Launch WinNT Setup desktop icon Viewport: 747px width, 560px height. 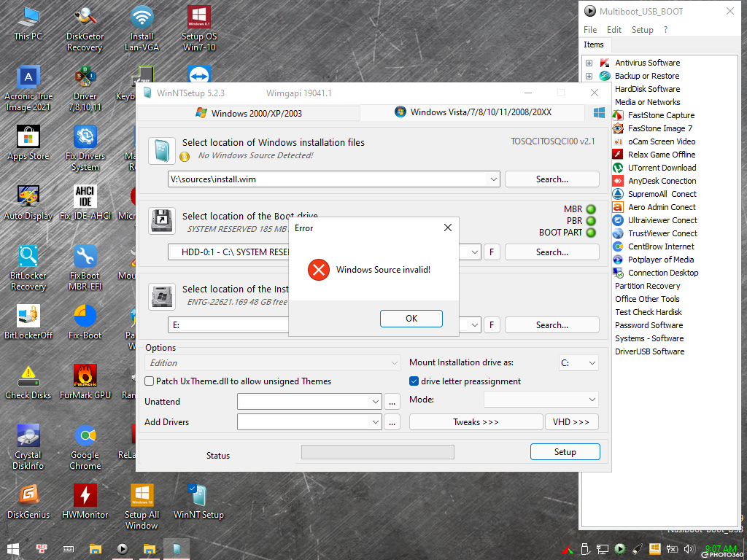click(198, 502)
